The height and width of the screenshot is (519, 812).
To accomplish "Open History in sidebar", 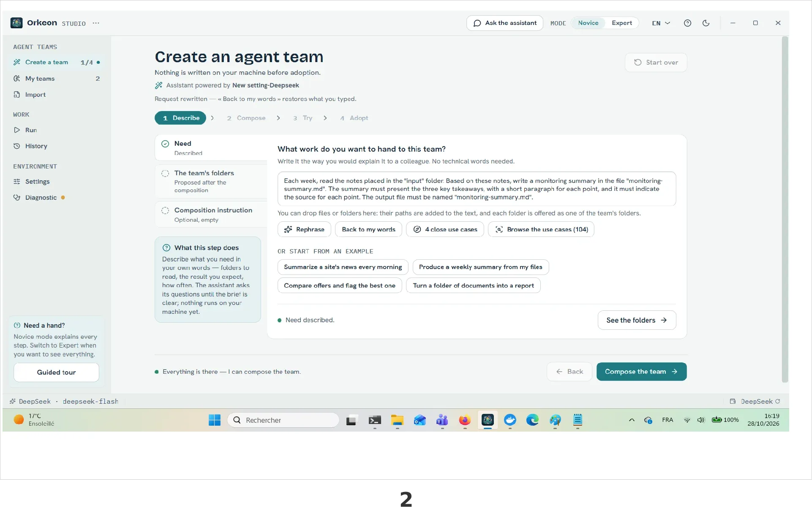I will tap(57, 146).
